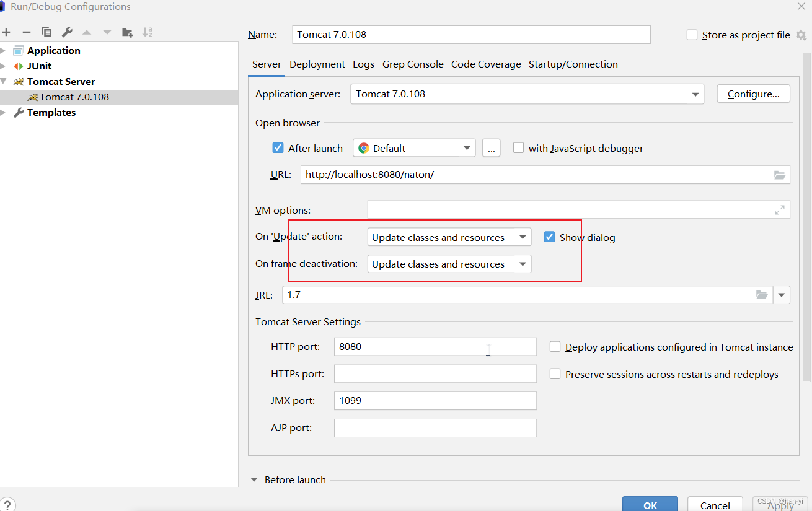Screen dimensions: 812x511
Task: Enable Deploy applications configured in Tomcat instance
Action: coord(555,347)
